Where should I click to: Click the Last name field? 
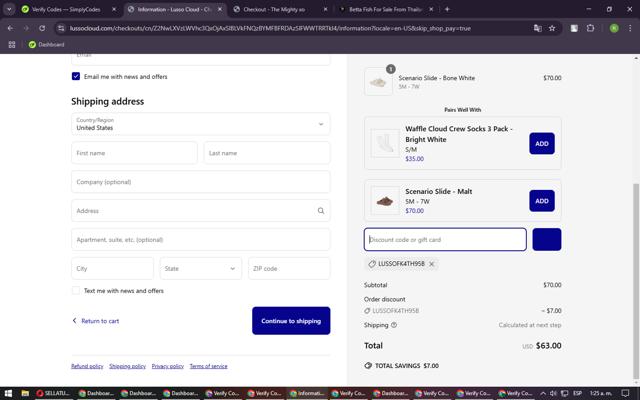(267, 153)
